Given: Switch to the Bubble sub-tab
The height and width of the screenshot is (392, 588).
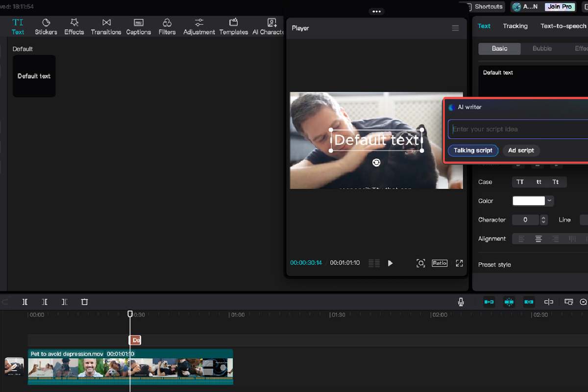Looking at the screenshot, I should pos(542,49).
